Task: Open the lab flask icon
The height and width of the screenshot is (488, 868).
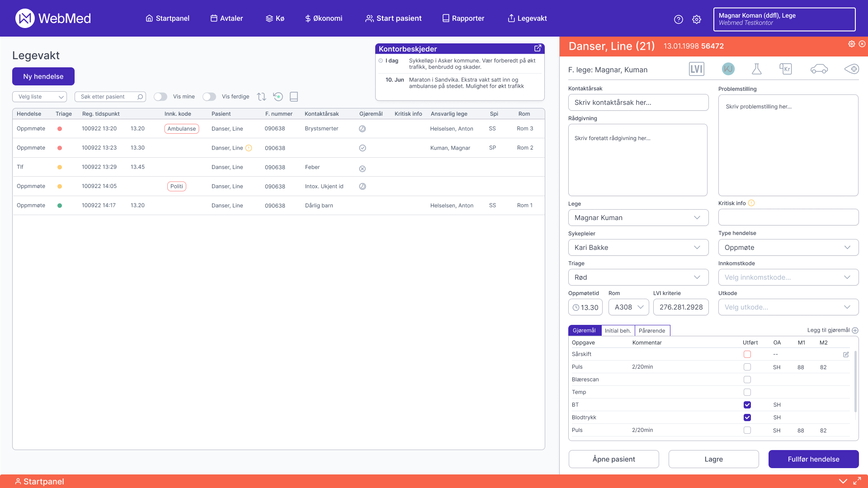Action: (756, 69)
